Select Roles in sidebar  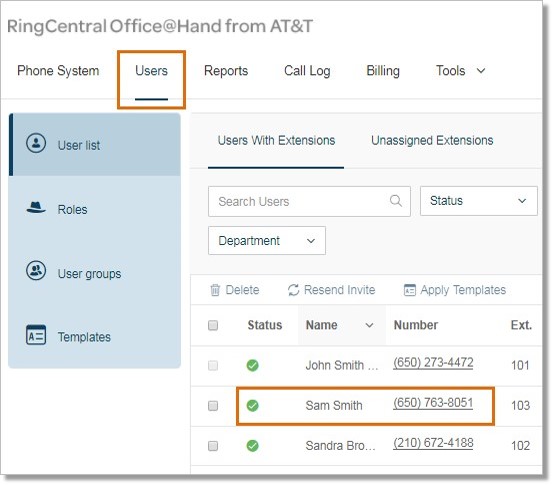[95, 209]
